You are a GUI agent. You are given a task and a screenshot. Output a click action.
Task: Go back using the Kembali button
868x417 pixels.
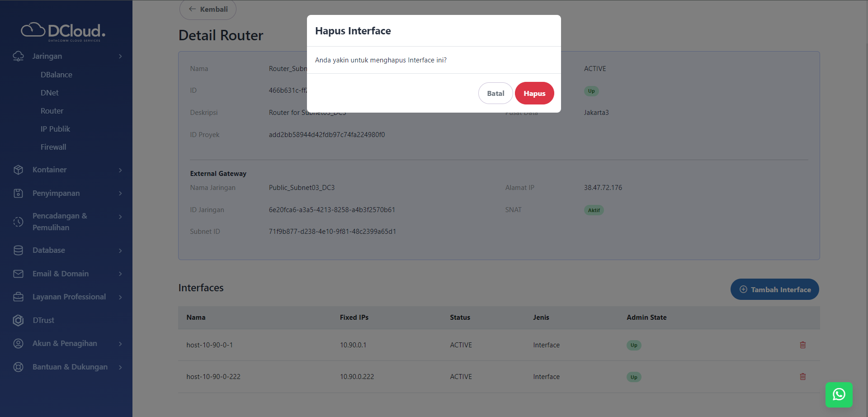point(208,9)
